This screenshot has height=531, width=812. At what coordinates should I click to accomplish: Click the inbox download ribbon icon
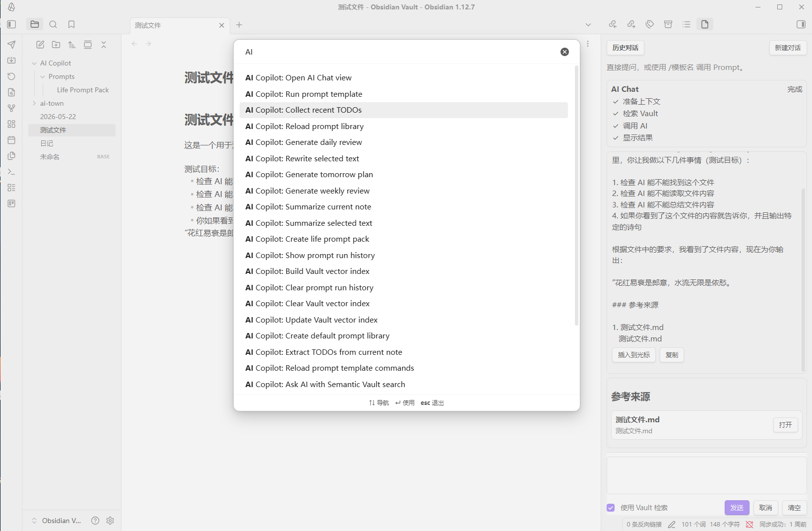point(11,61)
